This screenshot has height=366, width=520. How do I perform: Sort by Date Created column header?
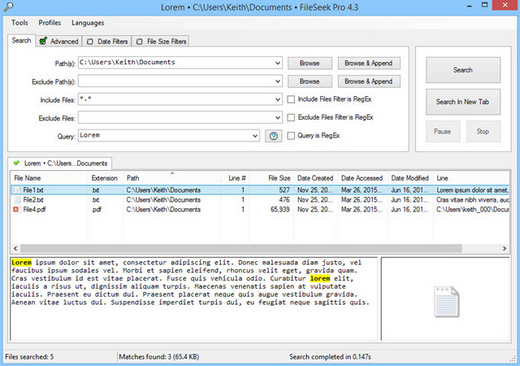pos(316,178)
